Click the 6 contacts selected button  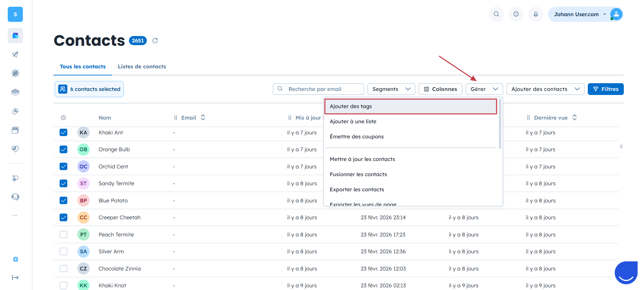click(x=89, y=89)
